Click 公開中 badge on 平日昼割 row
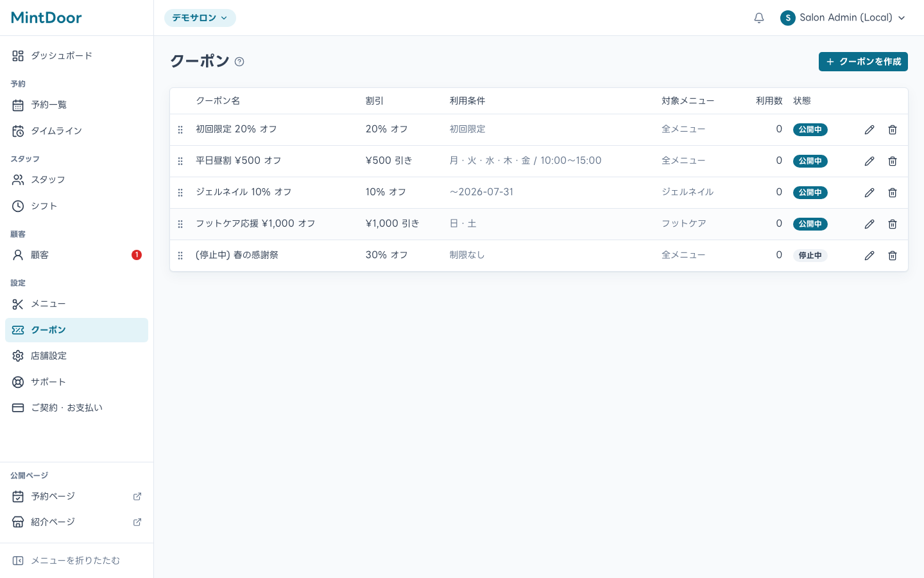Image resolution: width=924 pixels, height=578 pixels. (810, 161)
